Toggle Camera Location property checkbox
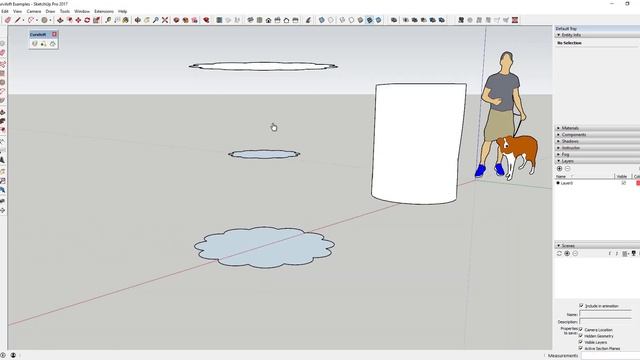This screenshot has width=640, height=360. 581,329
